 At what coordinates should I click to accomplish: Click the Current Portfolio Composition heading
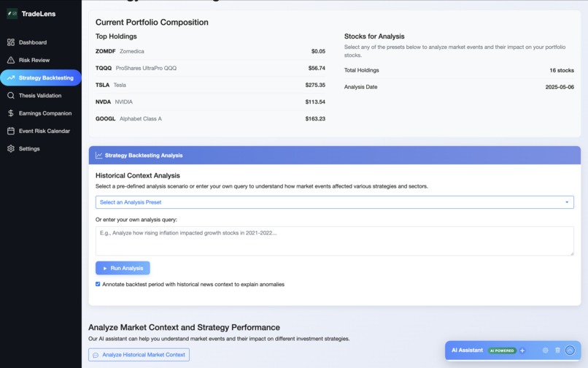point(152,22)
